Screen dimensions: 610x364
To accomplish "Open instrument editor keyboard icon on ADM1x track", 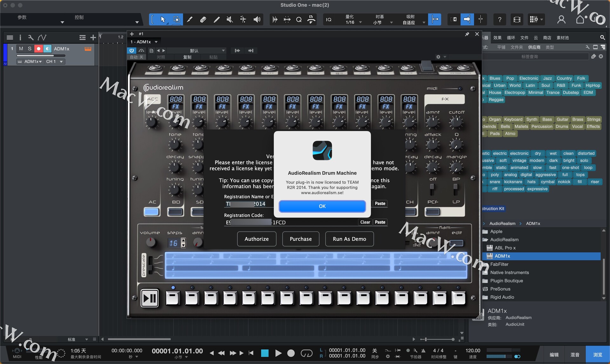I will [88, 49].
